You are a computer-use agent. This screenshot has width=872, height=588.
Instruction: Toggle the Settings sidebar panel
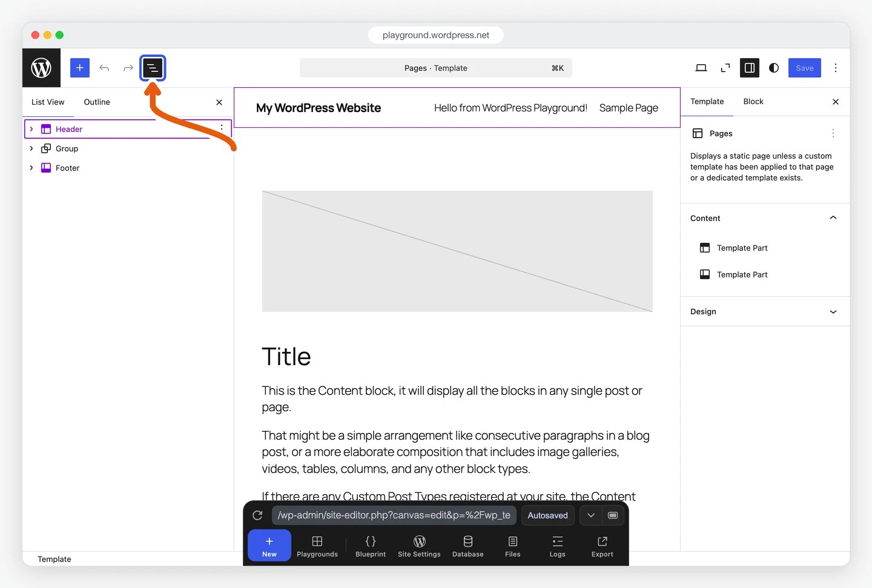click(x=750, y=68)
